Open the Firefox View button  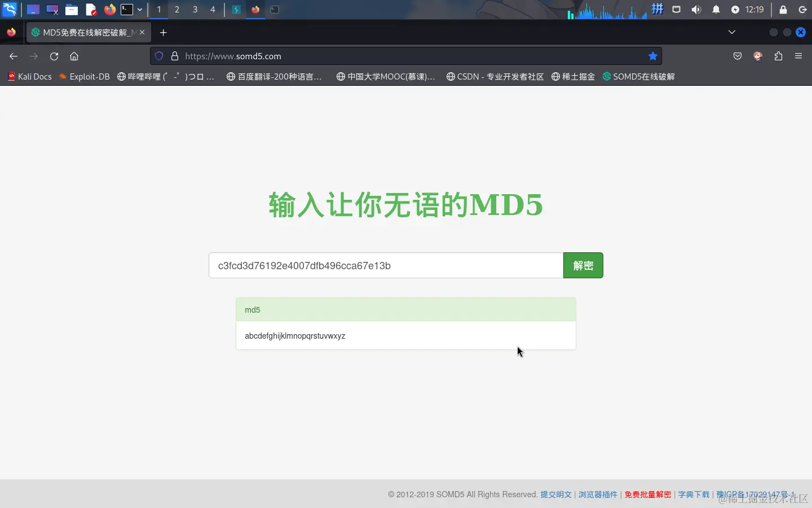pos(11,32)
